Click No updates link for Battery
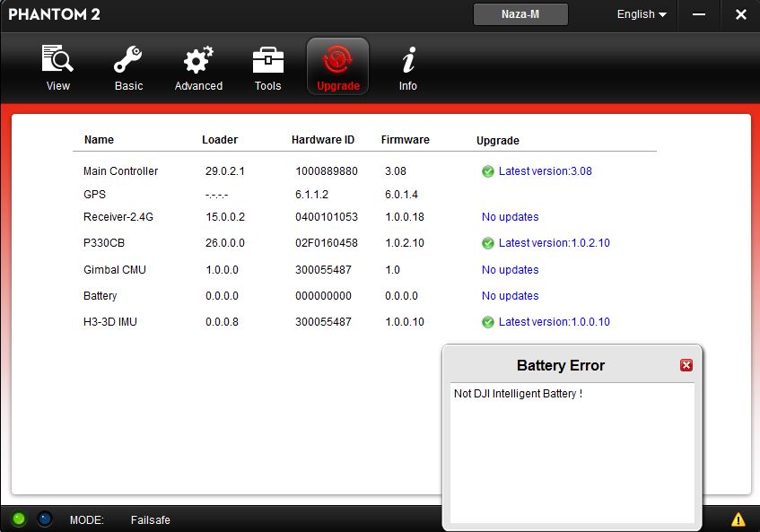Image resolution: width=760 pixels, height=532 pixels. (x=510, y=296)
